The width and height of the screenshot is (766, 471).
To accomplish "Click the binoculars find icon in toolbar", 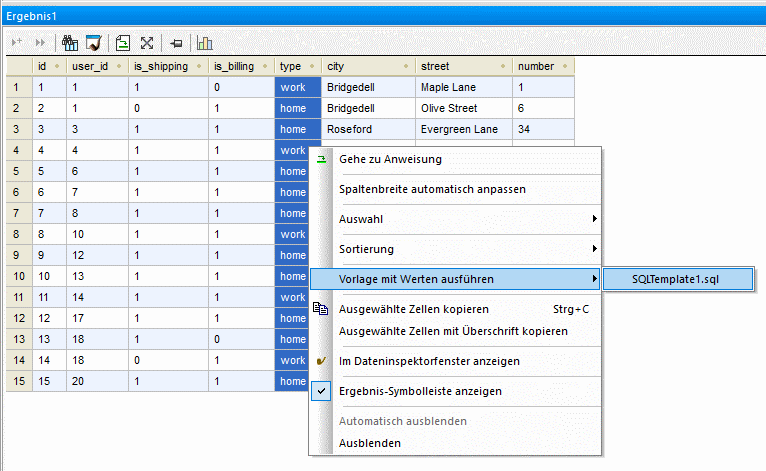I will click(x=70, y=43).
